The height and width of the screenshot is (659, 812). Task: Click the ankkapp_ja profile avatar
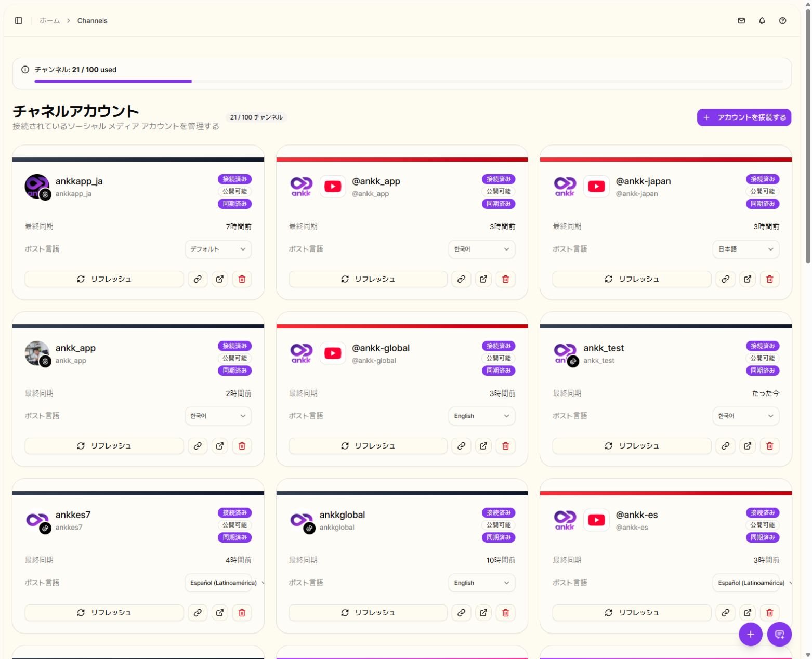[x=37, y=187]
